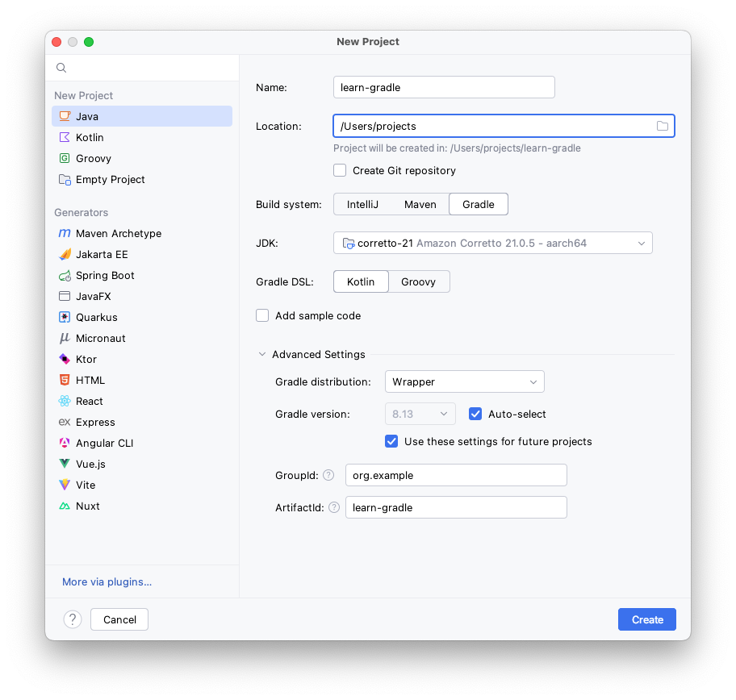The width and height of the screenshot is (736, 700).
Task: Uncheck Auto-select Gradle version
Action: pyautogui.click(x=475, y=414)
